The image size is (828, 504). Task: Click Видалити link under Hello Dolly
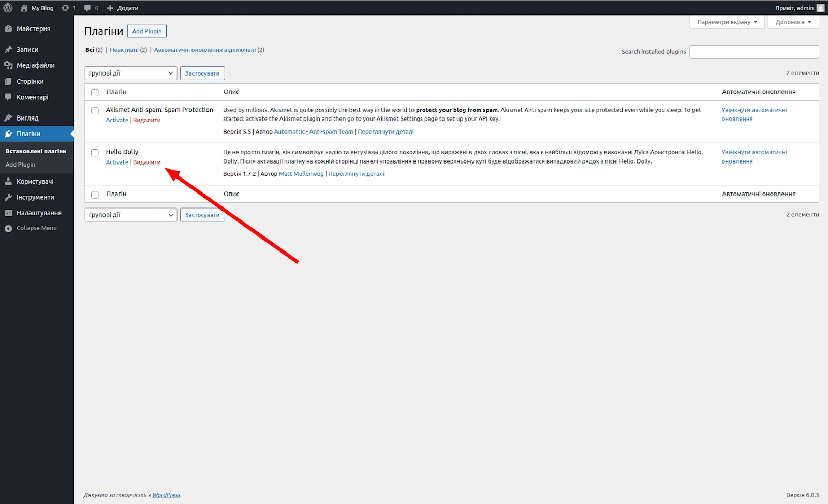146,162
